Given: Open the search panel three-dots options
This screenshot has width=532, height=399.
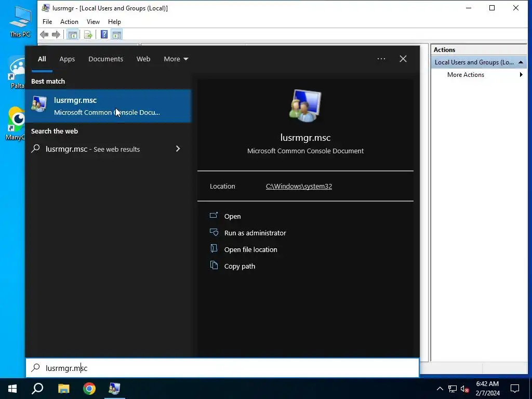Looking at the screenshot, I should coord(381,59).
